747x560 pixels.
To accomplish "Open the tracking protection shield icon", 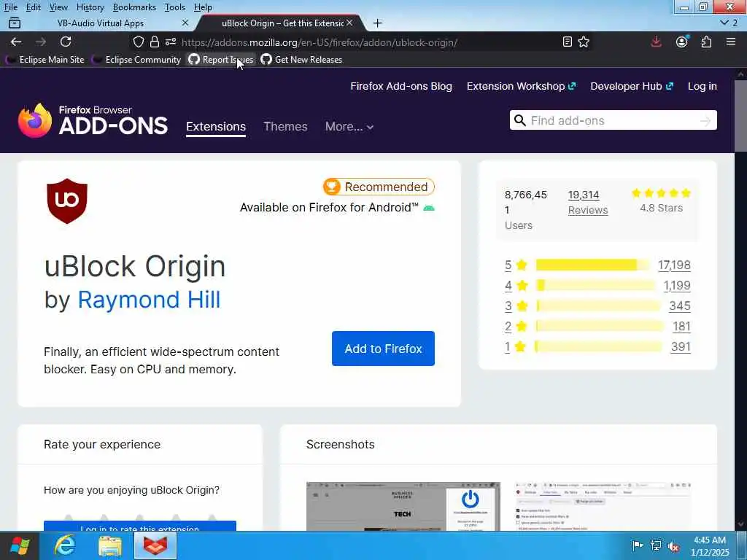I will pos(138,42).
